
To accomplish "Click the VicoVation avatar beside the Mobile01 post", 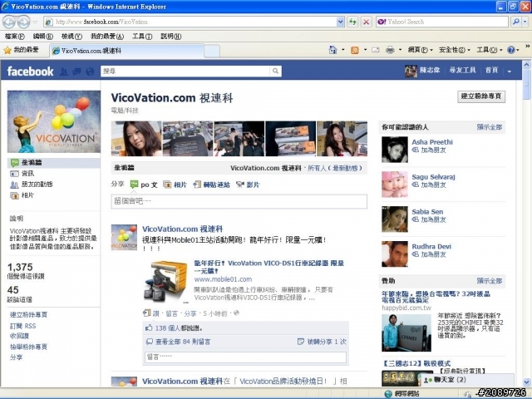I will click(124, 237).
